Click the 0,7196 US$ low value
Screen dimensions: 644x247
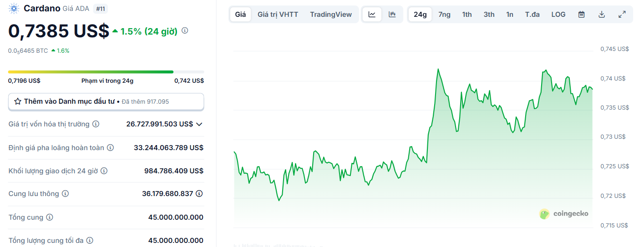[x=24, y=81]
